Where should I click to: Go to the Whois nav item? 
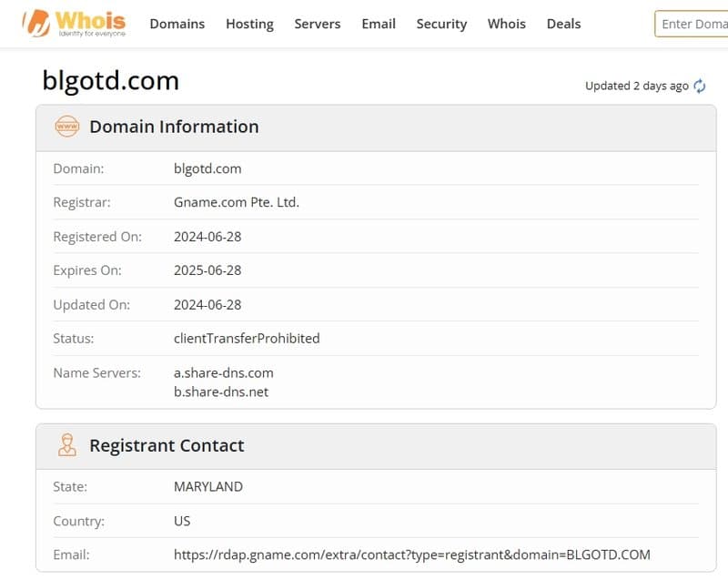[x=506, y=24]
